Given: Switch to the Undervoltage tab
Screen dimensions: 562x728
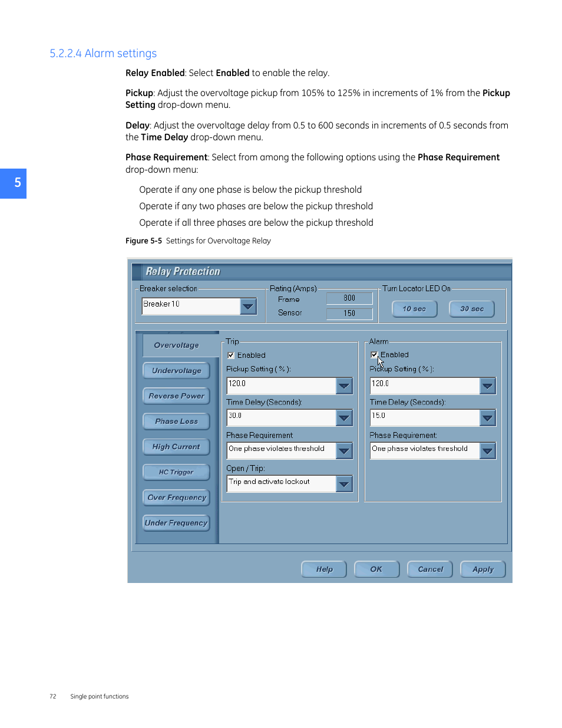Looking at the screenshot, I should [177, 371].
